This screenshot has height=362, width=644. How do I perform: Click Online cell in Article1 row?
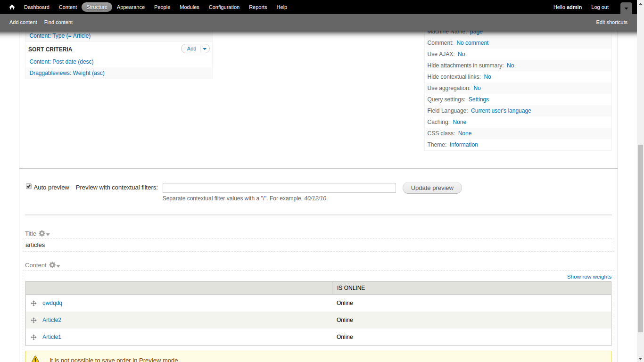tap(345, 337)
